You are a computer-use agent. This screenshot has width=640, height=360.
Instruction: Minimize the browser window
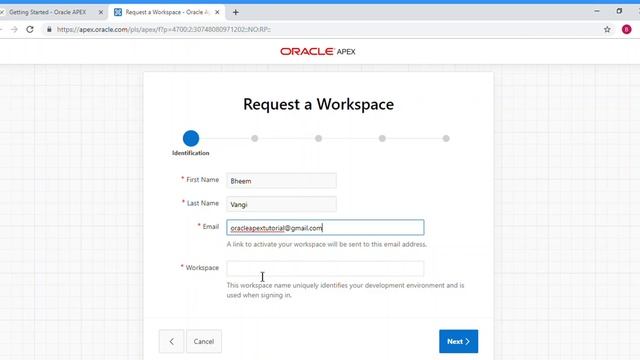point(597,11)
